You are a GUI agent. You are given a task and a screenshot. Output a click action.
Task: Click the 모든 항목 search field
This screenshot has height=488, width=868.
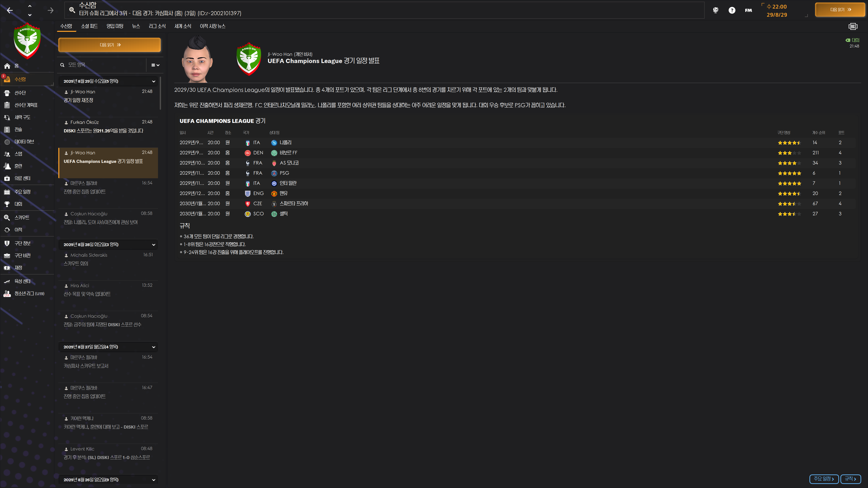coord(103,65)
